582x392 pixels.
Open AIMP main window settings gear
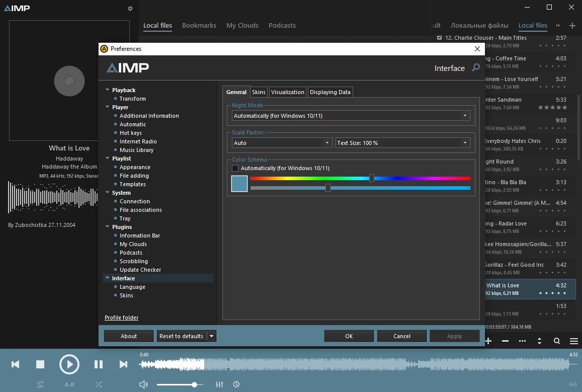coord(130,8)
